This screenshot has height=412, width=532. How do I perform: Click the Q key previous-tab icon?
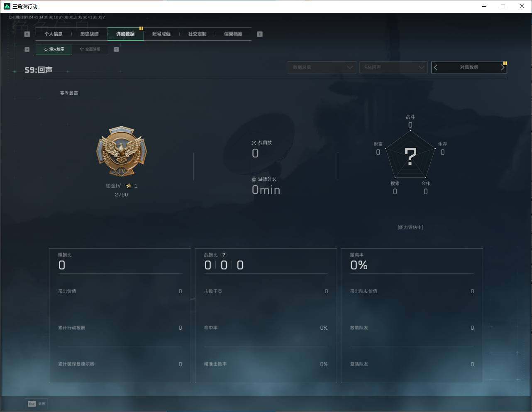click(x=27, y=34)
